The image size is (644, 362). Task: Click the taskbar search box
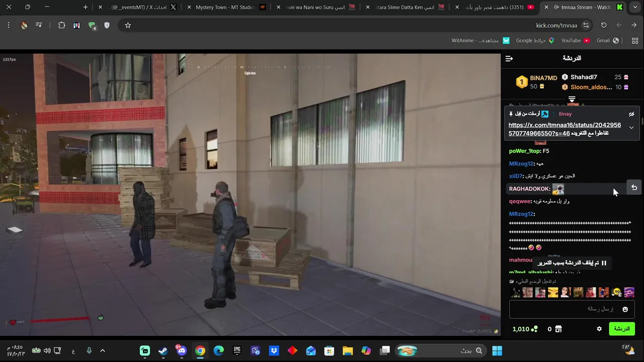point(441,350)
